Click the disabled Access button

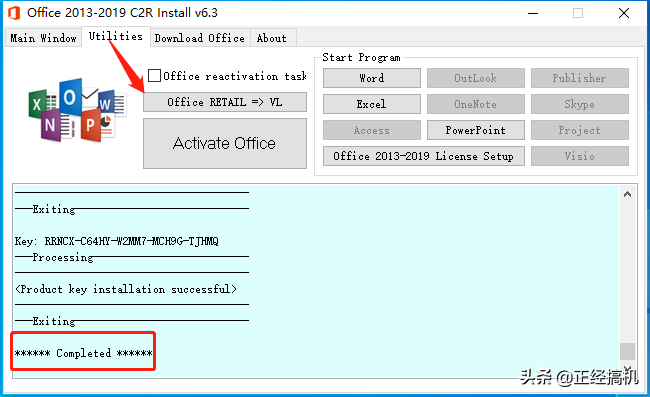(372, 130)
